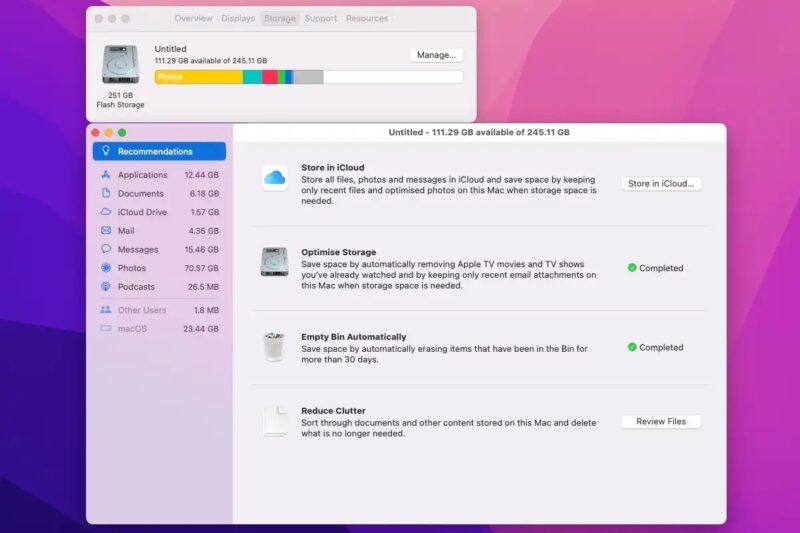The width and height of the screenshot is (800, 533).
Task: Click the flash storage disk icon in top window
Action: point(120,64)
